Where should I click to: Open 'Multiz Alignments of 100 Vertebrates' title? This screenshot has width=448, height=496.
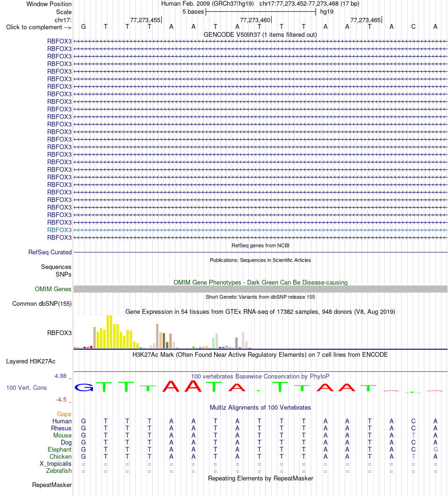260,407
